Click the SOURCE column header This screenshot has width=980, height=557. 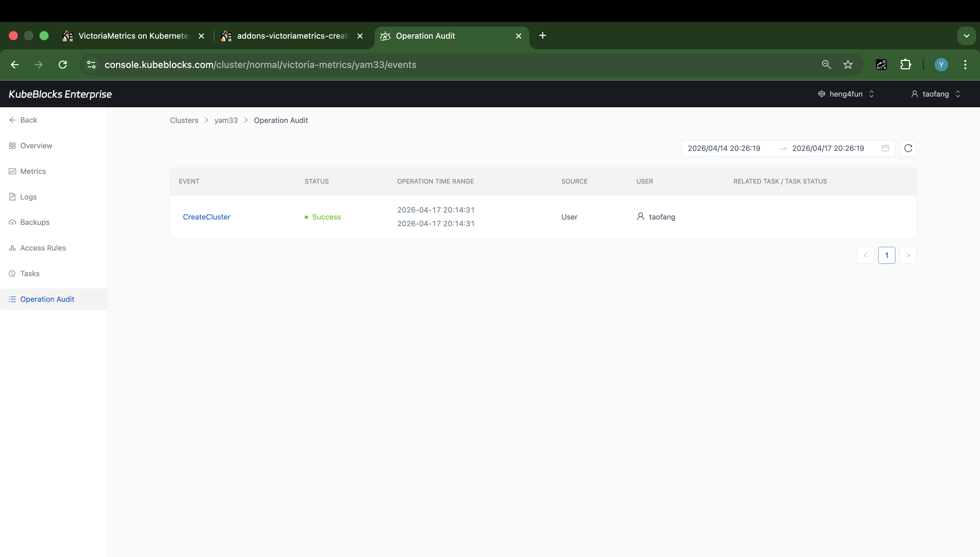[574, 181]
